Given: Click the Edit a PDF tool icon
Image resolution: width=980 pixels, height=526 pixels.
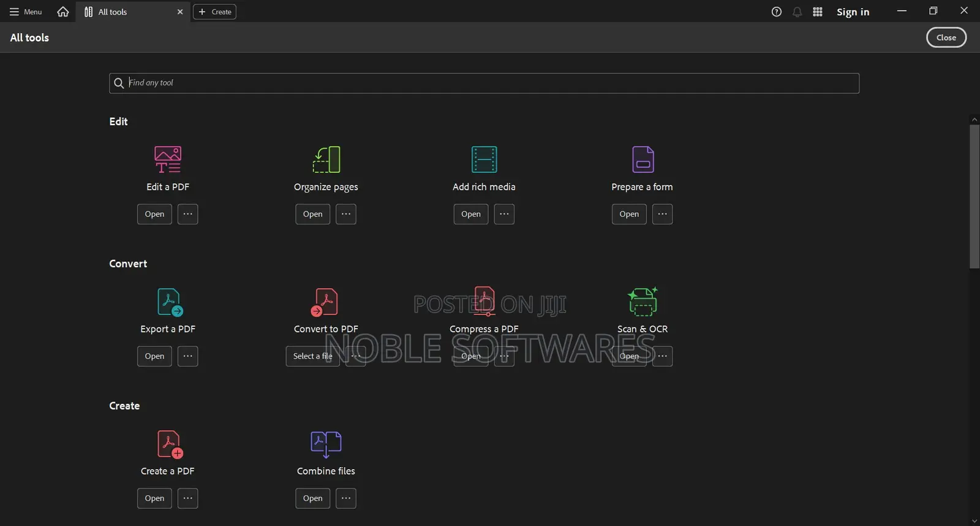Looking at the screenshot, I should click(x=168, y=159).
